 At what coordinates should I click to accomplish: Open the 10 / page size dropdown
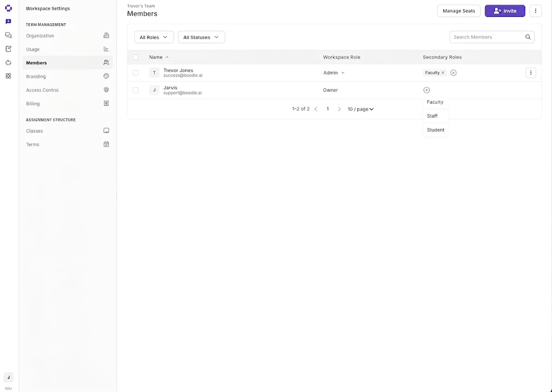(x=361, y=109)
